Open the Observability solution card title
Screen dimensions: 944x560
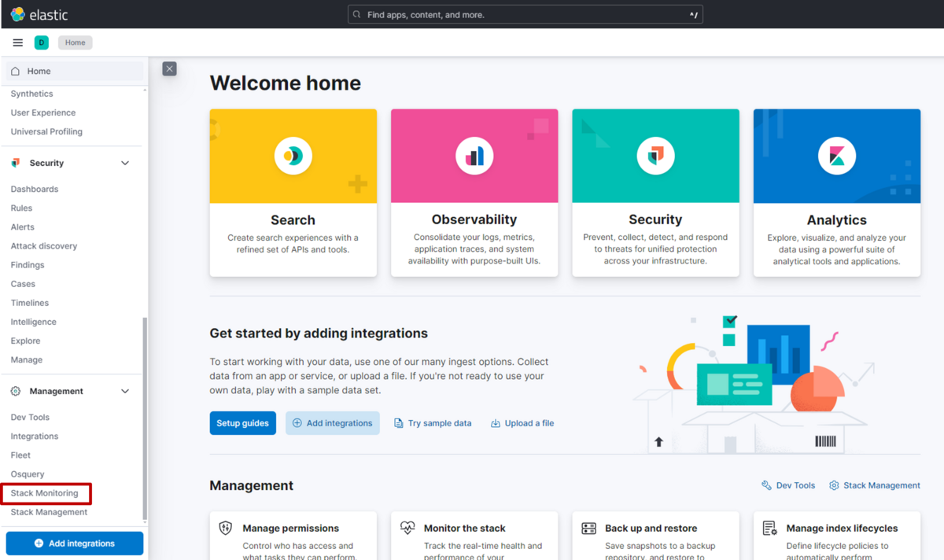tap(474, 219)
